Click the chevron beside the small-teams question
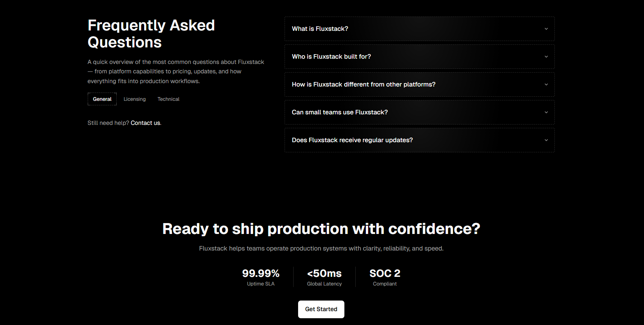This screenshot has width=644, height=325. (546, 112)
